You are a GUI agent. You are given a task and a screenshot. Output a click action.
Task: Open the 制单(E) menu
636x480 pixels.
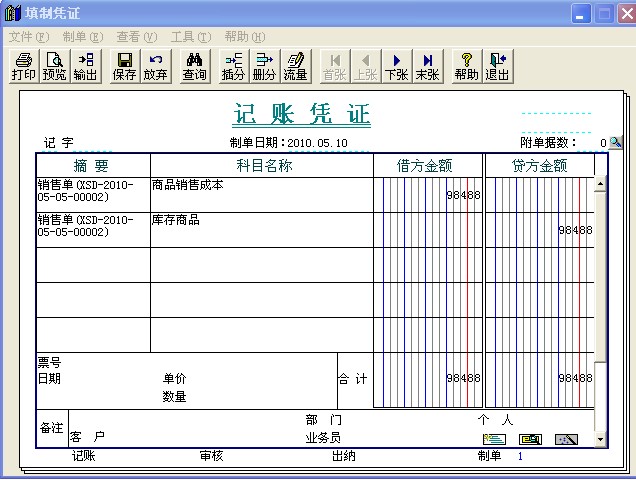tap(83, 37)
